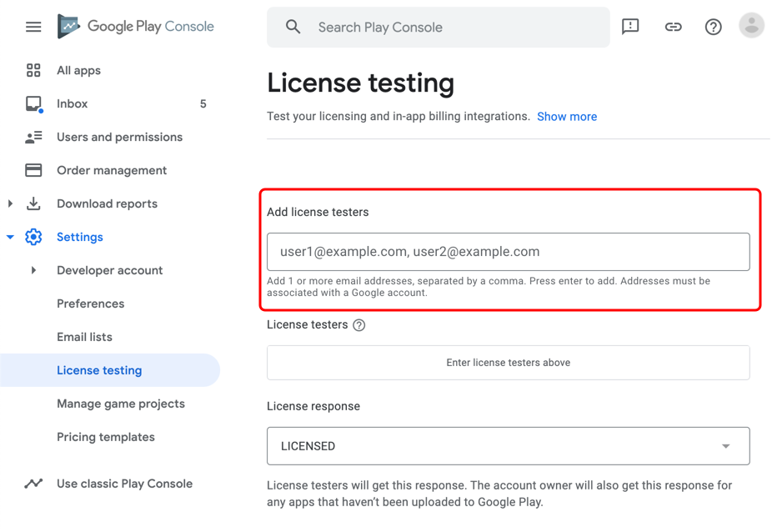777x532 pixels.
Task: Select the Users and permissions icon
Action: (x=33, y=137)
